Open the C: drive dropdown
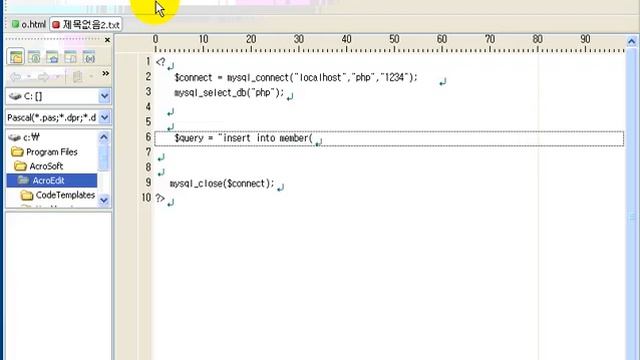 (x=104, y=96)
